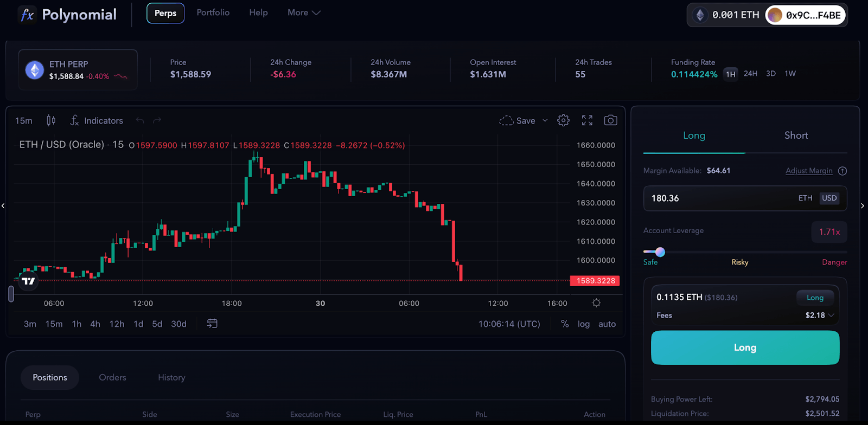Image resolution: width=868 pixels, height=425 pixels.
Task: Switch to the Short tab
Action: 796,136
